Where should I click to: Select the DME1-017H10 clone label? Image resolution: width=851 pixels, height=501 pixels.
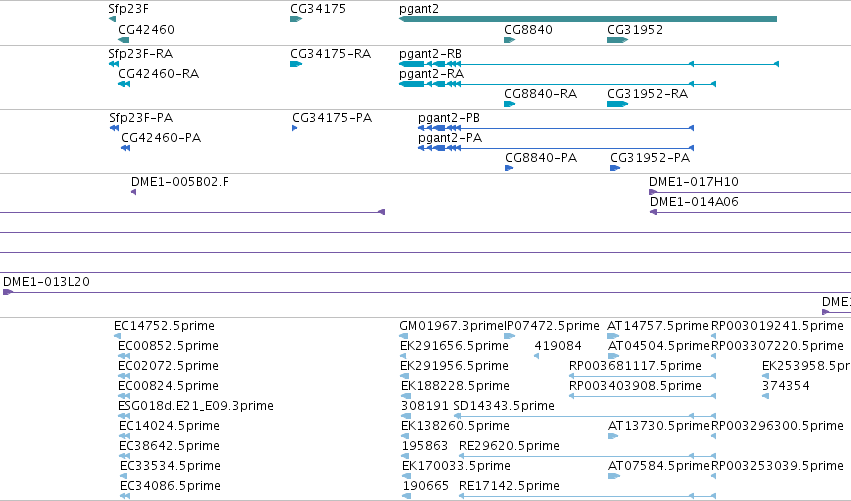coord(694,182)
